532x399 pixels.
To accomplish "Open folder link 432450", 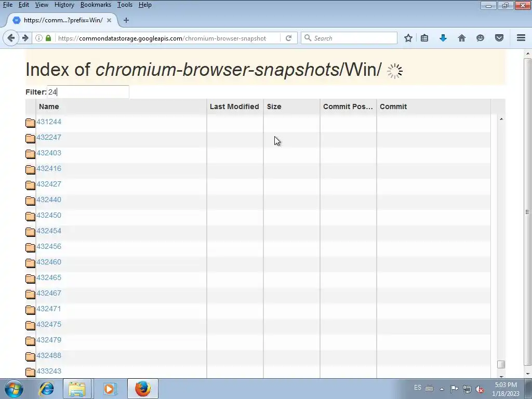I will click(49, 216).
